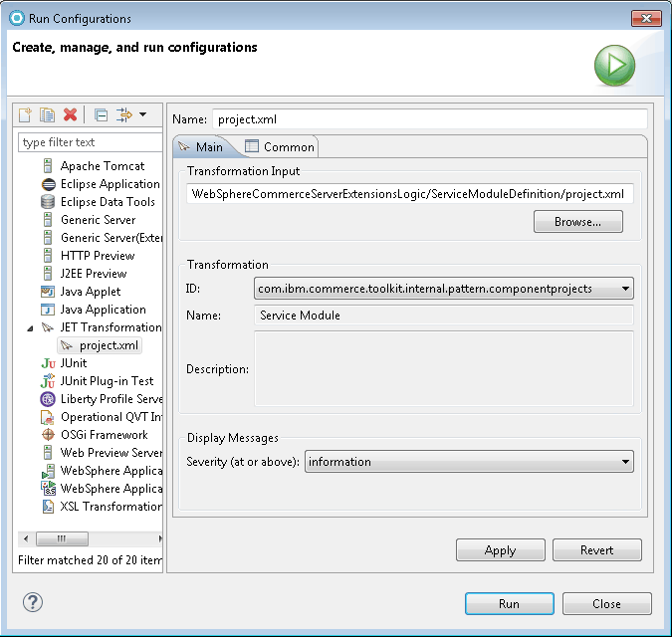Click the JUnit Plug-in Test icon
Image resolution: width=672 pixels, height=637 pixels.
(48, 381)
